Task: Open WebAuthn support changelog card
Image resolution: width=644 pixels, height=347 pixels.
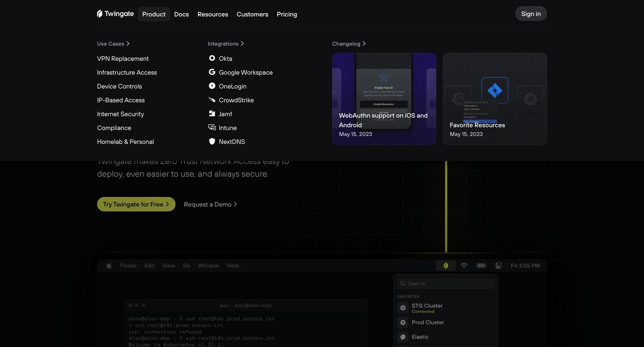Action: coord(384,99)
